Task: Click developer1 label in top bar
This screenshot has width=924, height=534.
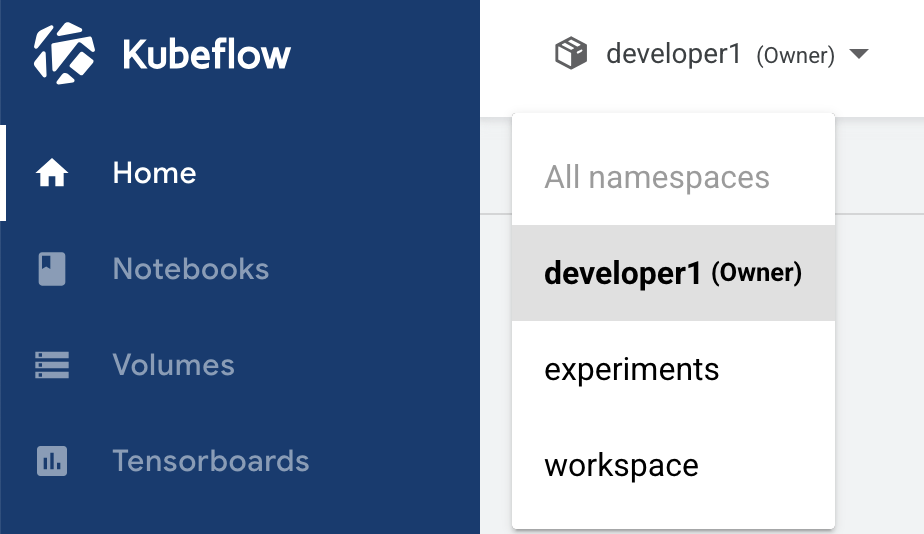Action: tap(674, 54)
